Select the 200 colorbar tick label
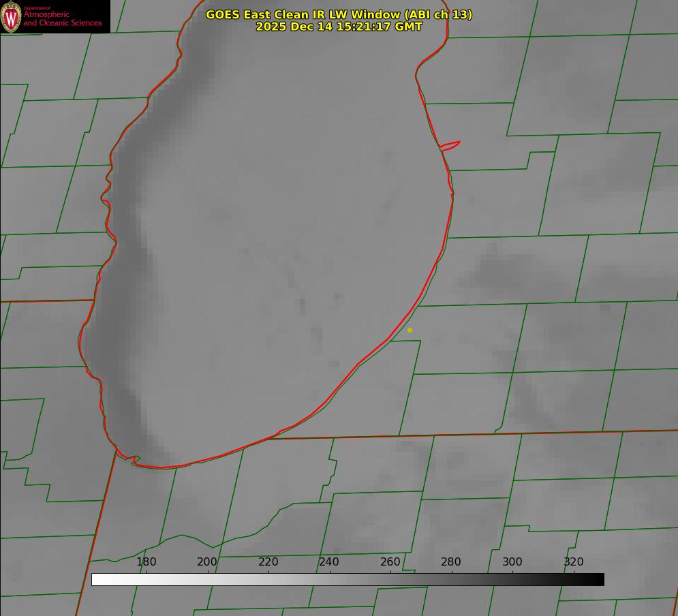 [207, 561]
